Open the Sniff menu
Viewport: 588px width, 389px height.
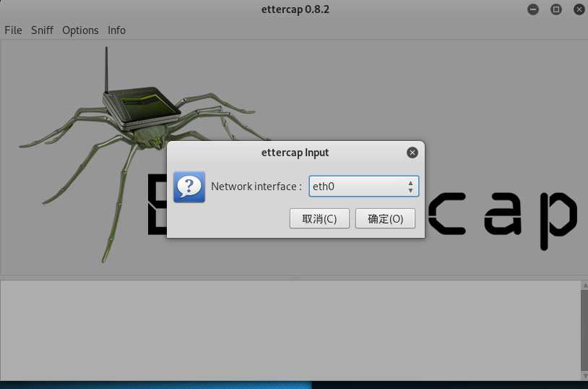coord(42,30)
